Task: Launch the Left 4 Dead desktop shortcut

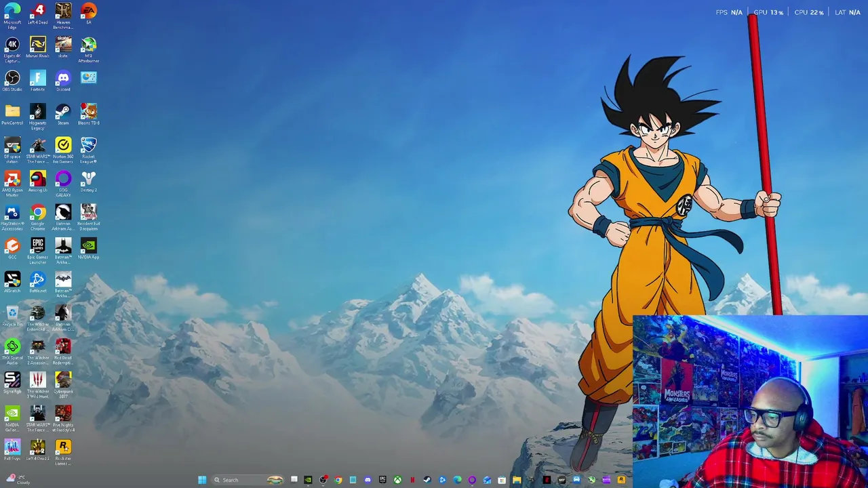Action: [38, 14]
